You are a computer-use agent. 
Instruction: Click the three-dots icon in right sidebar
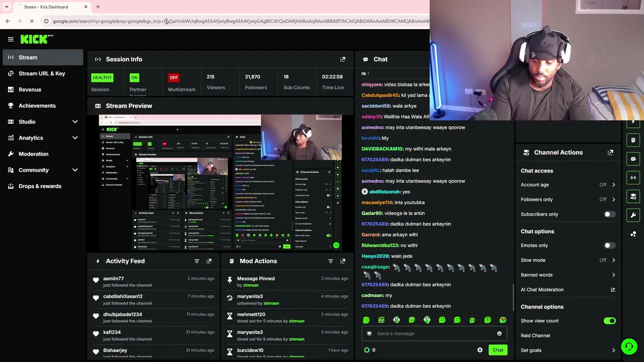coord(633,234)
